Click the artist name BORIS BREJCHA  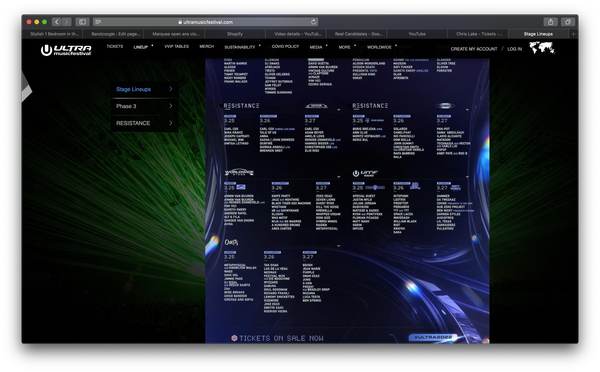365,129
